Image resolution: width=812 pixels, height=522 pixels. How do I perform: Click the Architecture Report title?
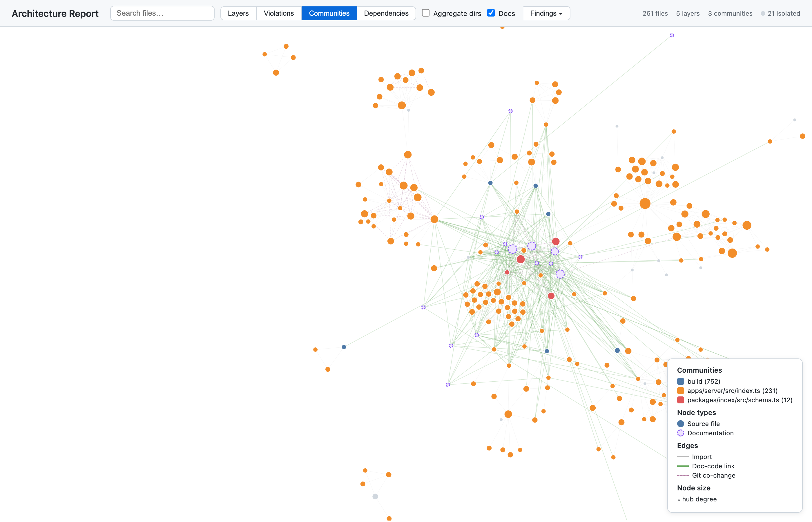pos(55,14)
